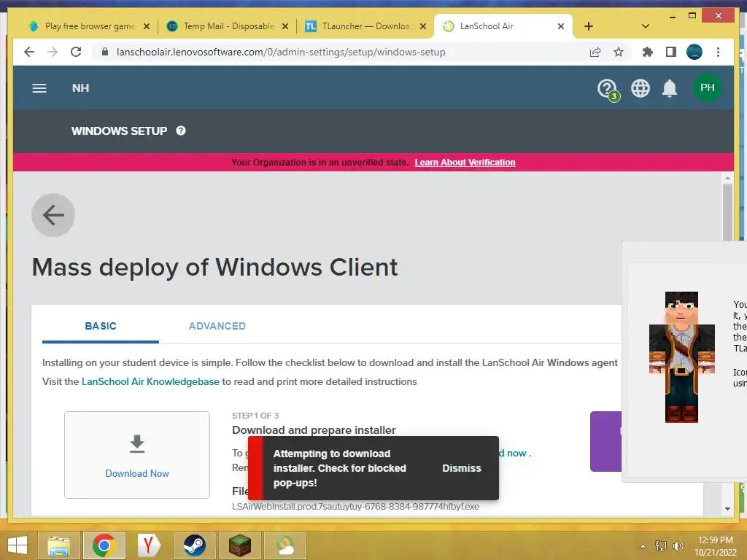
Task: Open the weather app in taskbar
Action: click(x=285, y=545)
